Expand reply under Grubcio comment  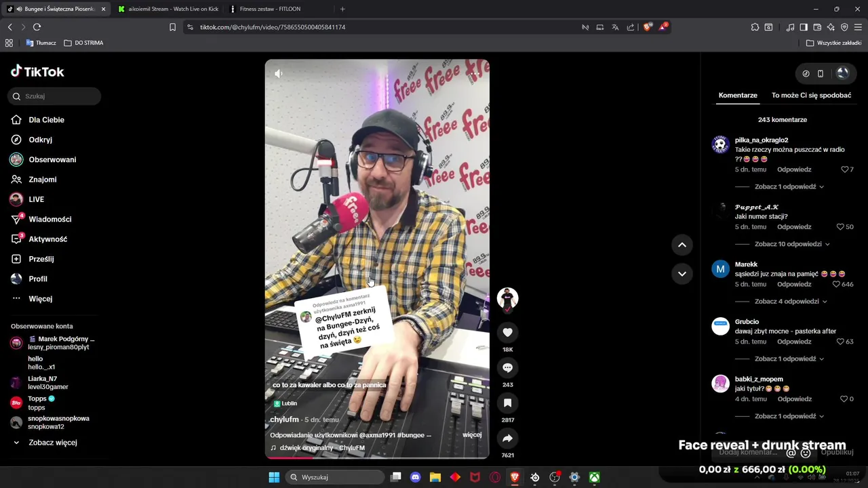tap(789, 359)
